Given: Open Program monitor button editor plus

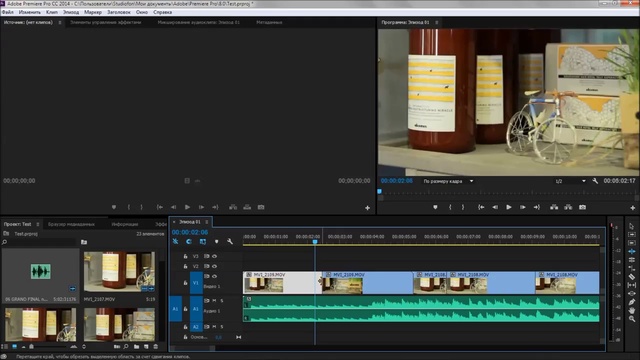Looking at the screenshot, I should click(x=633, y=208).
